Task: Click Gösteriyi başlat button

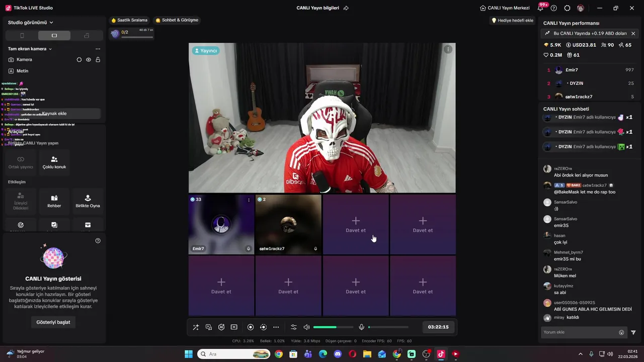Action: pyautogui.click(x=53, y=322)
